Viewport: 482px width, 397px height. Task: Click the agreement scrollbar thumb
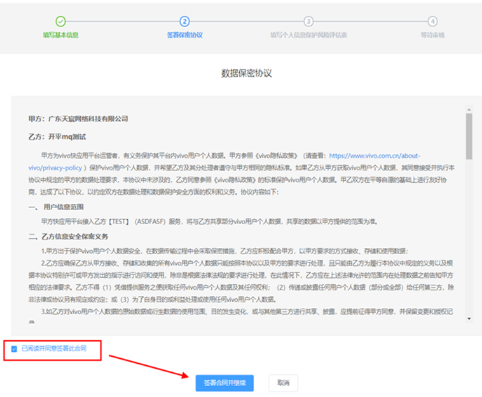(x=469, y=136)
